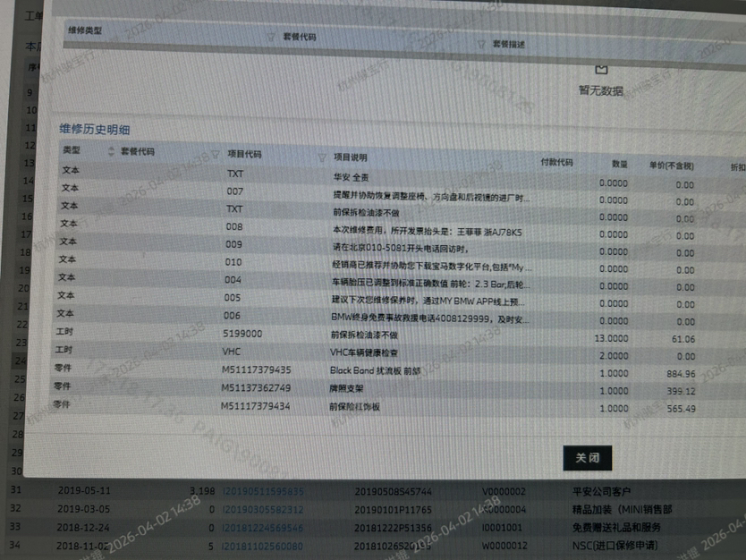Click the empty-data 暂无数据 icon
Viewport: 746px width, 560px height.
(601, 68)
